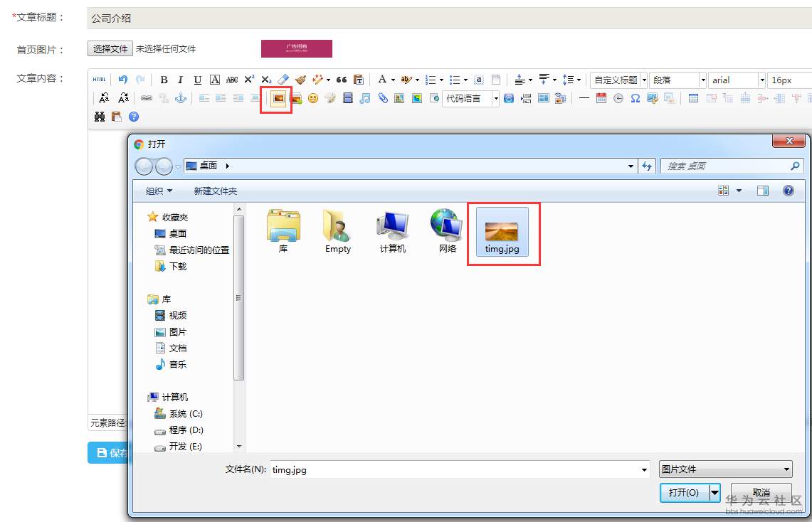
Task: Insert an anchor with anchor icon
Action: point(181,98)
